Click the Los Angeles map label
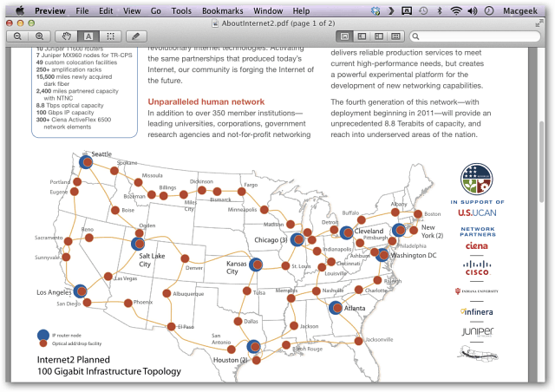This screenshot has height=392, width=555. (x=54, y=292)
